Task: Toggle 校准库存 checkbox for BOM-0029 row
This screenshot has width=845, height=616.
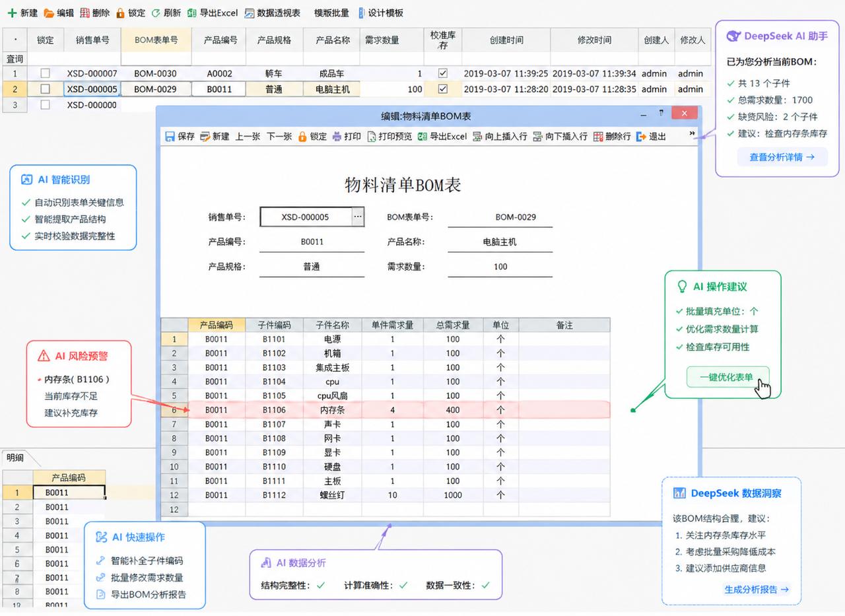Action: 443,88
